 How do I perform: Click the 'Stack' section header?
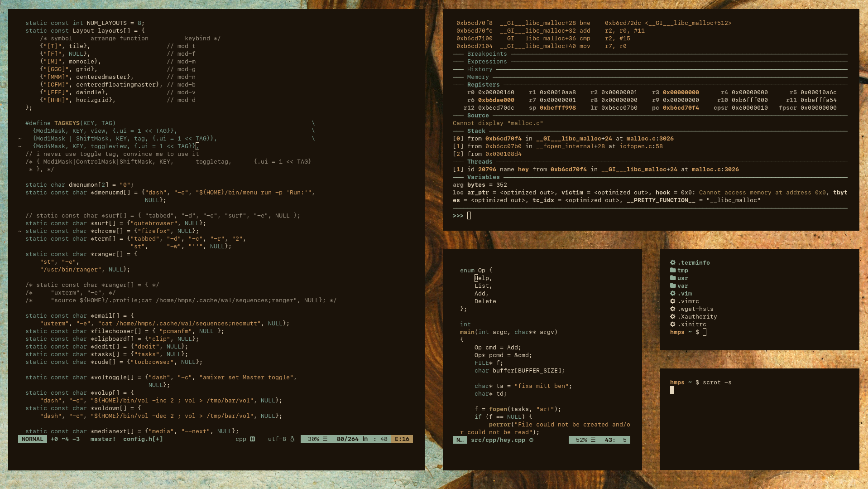[476, 131]
